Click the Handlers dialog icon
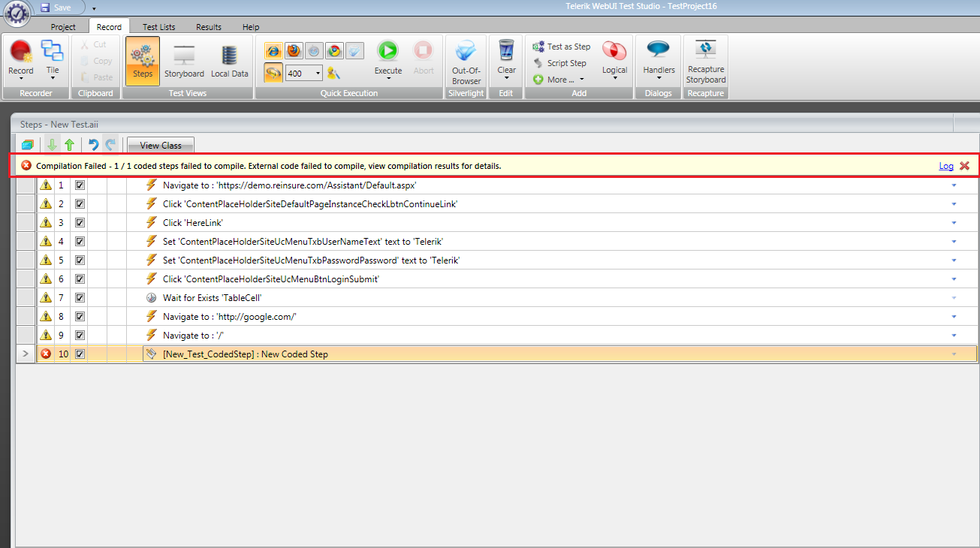 659,50
